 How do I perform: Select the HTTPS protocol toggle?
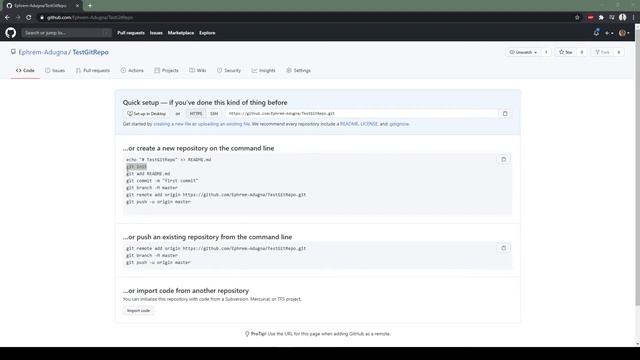click(196, 113)
